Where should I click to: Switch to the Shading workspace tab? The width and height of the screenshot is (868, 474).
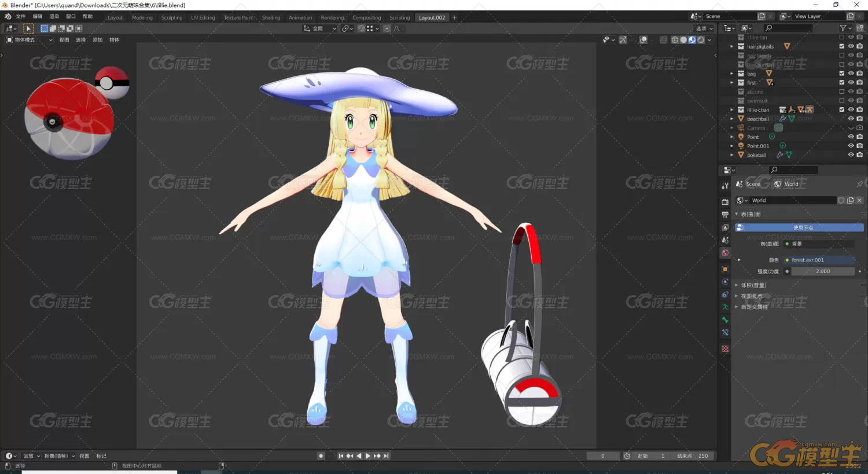tap(271, 17)
